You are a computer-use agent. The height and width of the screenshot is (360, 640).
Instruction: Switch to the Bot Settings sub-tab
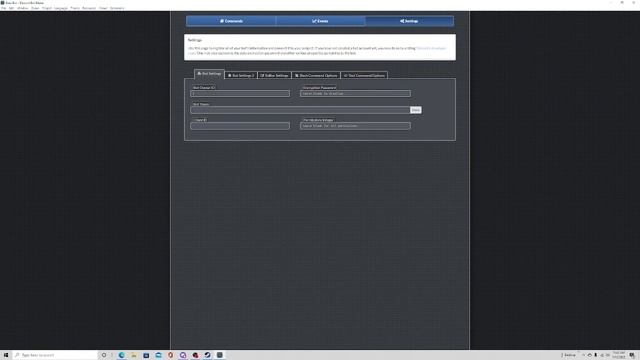(209, 74)
